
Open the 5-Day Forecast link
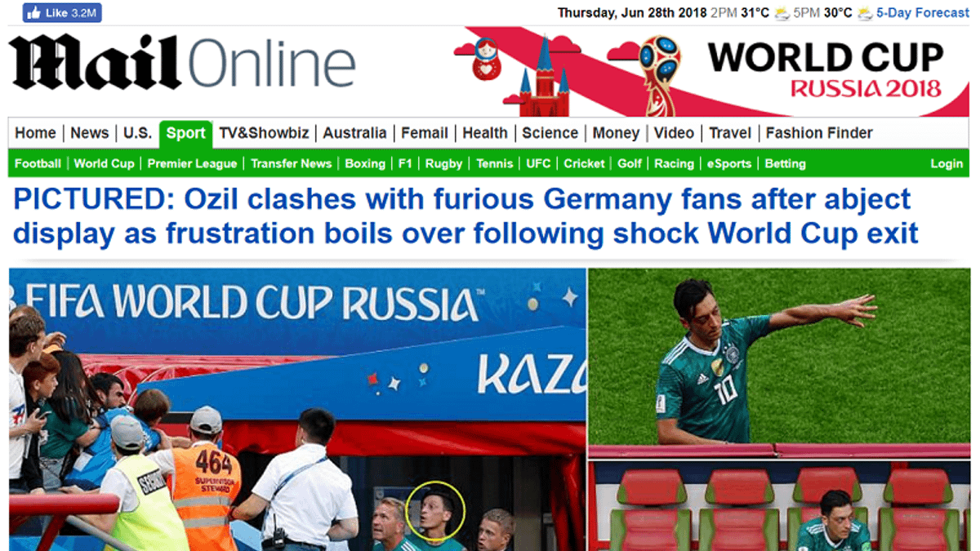click(x=923, y=12)
